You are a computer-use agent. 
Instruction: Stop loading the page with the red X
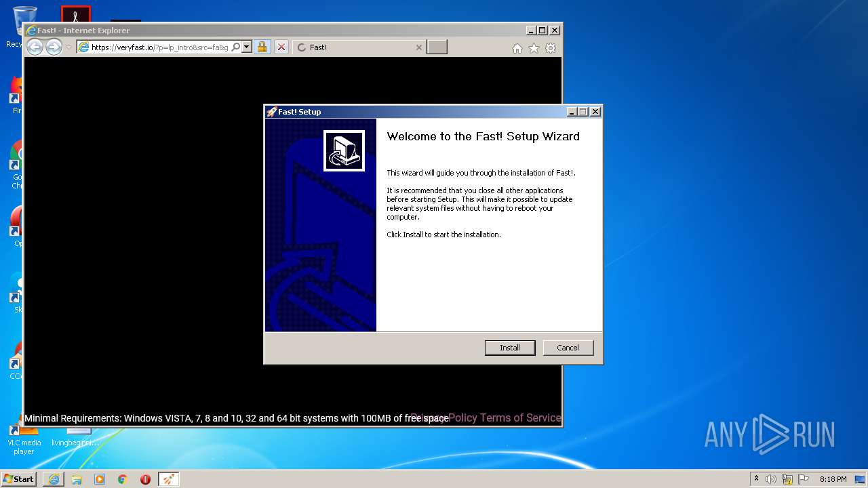click(281, 47)
